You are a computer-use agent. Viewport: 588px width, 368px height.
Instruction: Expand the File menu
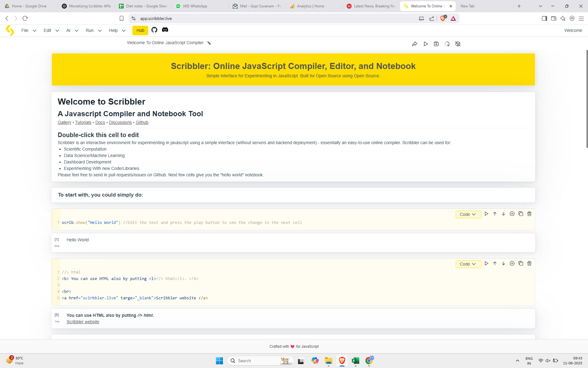coord(29,30)
